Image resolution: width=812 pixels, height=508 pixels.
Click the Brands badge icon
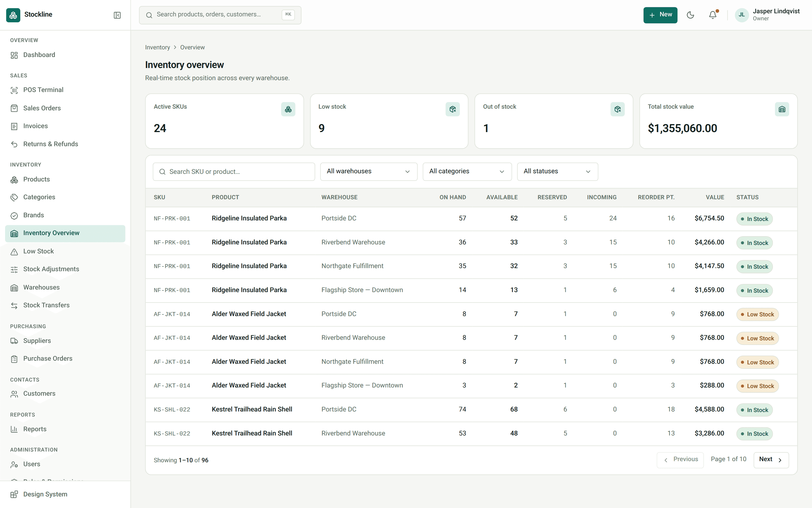point(14,215)
